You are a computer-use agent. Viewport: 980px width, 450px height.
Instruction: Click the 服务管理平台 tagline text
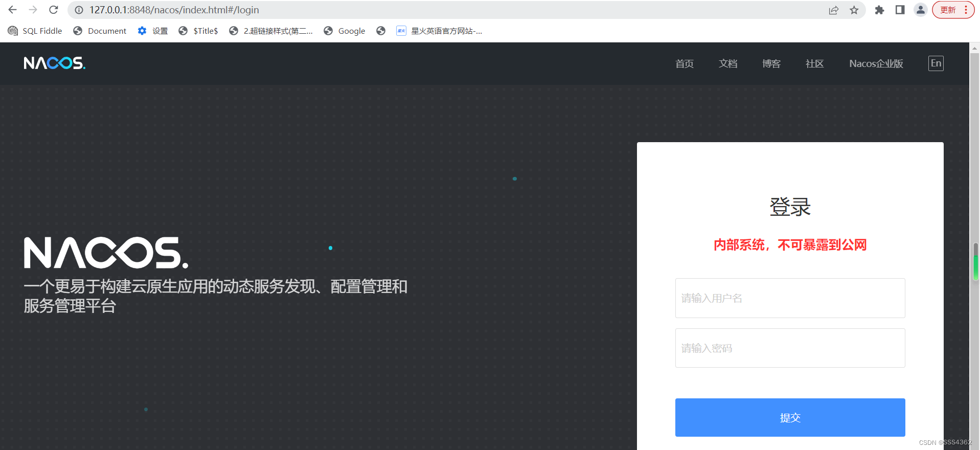point(70,306)
